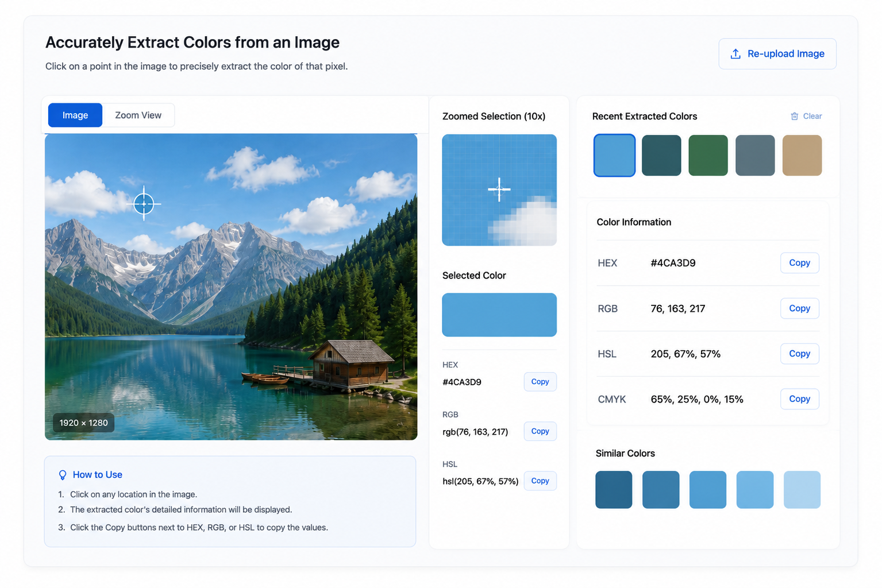Image resolution: width=882 pixels, height=588 pixels.
Task: Pick the fourth similar color swatch
Action: coord(755,490)
